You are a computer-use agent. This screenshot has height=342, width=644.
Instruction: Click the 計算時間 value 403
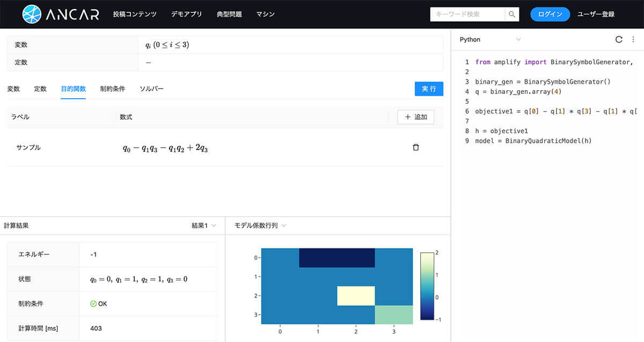(x=96, y=328)
